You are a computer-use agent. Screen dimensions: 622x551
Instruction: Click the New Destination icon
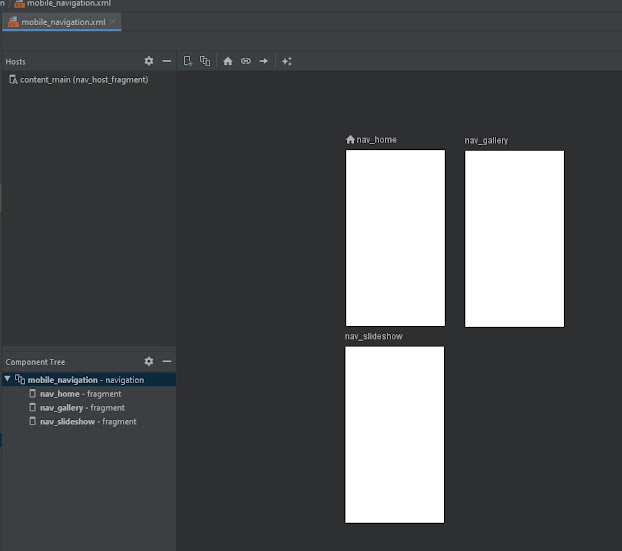188,61
